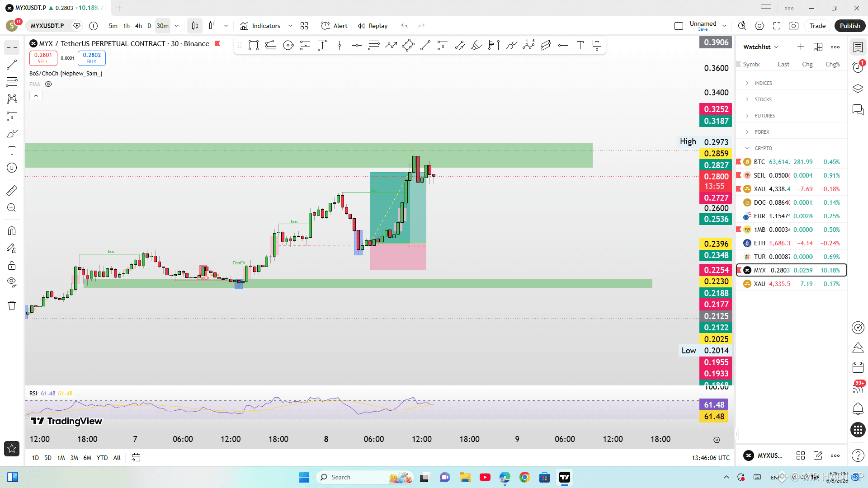868x488 pixels.
Task: Open the Go to date calendar icon
Action: 136,458
